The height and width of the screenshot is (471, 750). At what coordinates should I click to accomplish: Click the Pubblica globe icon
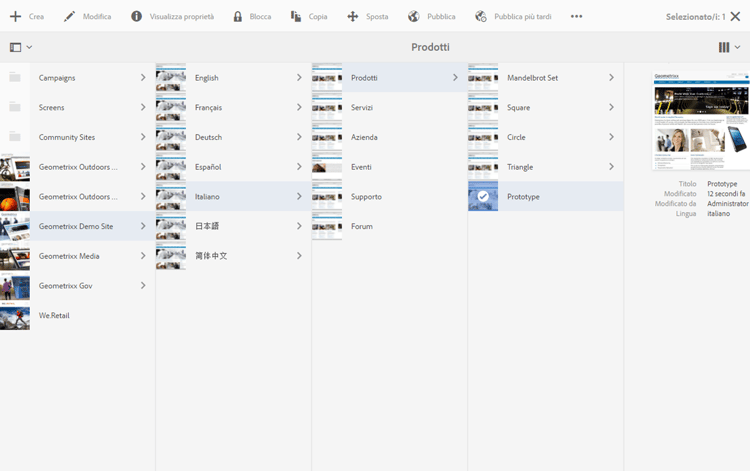click(x=414, y=16)
